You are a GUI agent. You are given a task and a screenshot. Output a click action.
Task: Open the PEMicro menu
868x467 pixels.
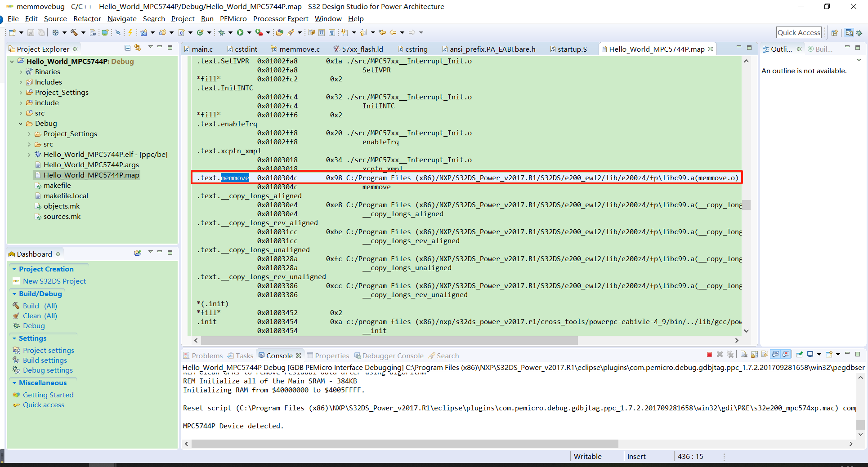(x=233, y=18)
